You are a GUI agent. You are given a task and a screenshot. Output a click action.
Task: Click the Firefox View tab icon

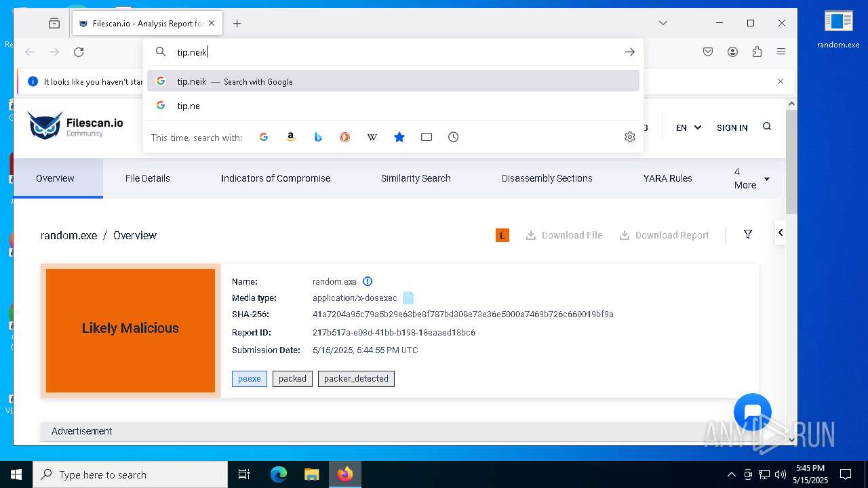tap(54, 23)
